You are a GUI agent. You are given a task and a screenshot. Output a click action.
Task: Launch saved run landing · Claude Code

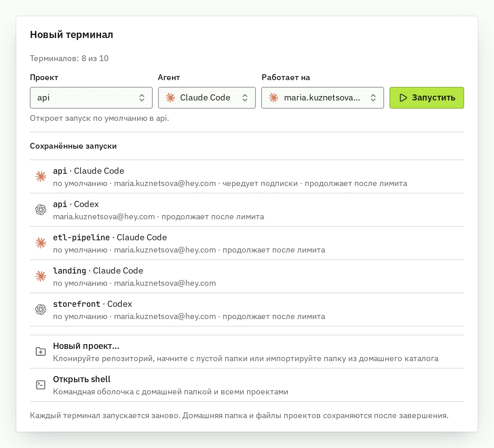click(x=247, y=277)
